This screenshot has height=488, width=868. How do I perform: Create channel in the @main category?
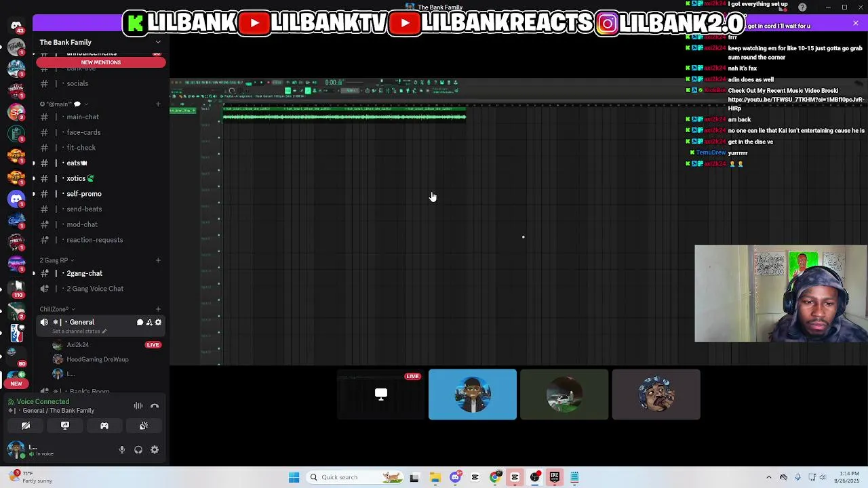coord(158,104)
